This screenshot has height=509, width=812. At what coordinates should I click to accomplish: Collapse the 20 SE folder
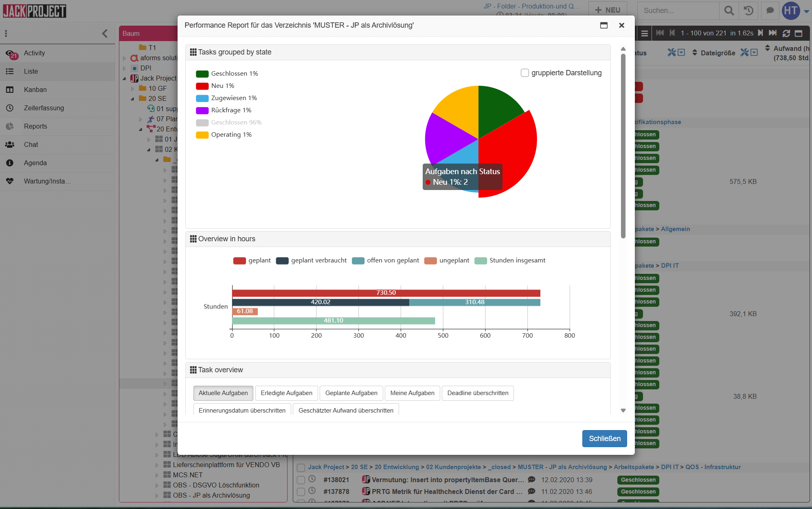133,99
